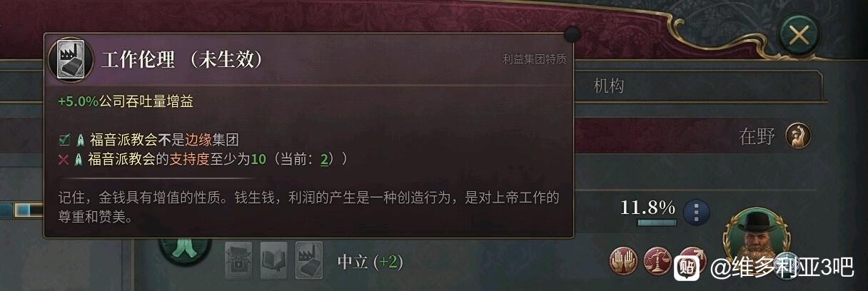Pin the tooltip using the dark circle

(572, 35)
